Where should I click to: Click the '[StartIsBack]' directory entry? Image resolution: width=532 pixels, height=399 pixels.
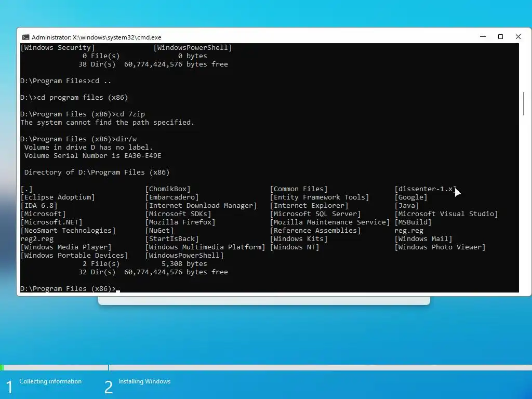coord(171,239)
